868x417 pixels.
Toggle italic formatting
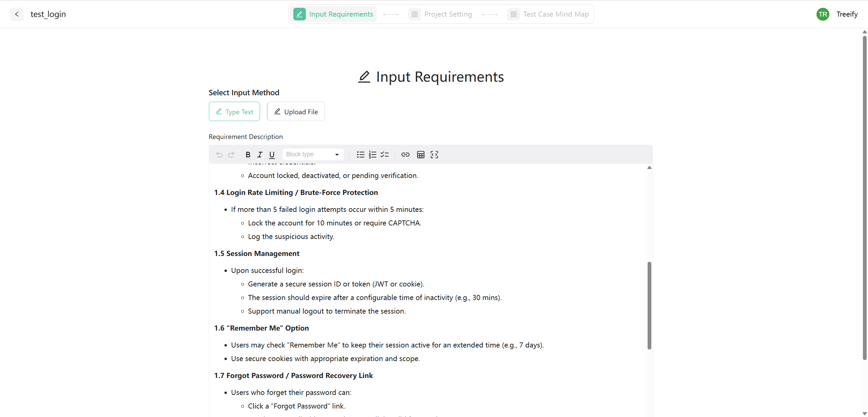pos(260,155)
